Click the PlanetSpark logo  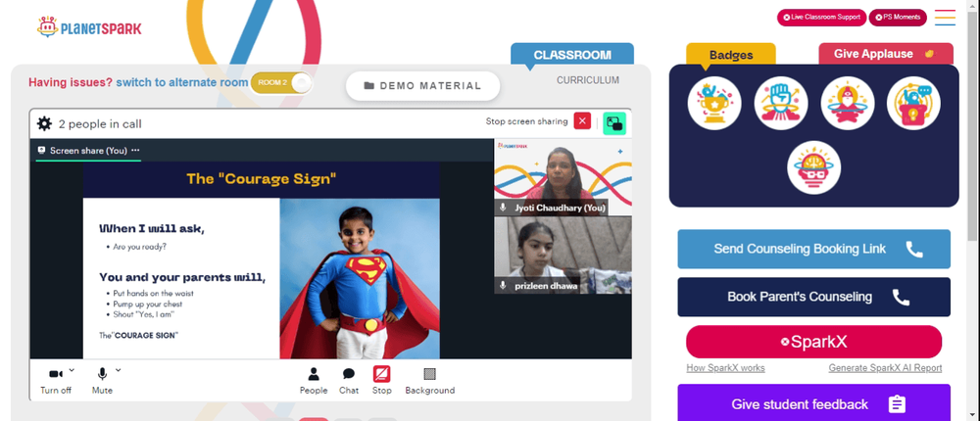pos(89,27)
